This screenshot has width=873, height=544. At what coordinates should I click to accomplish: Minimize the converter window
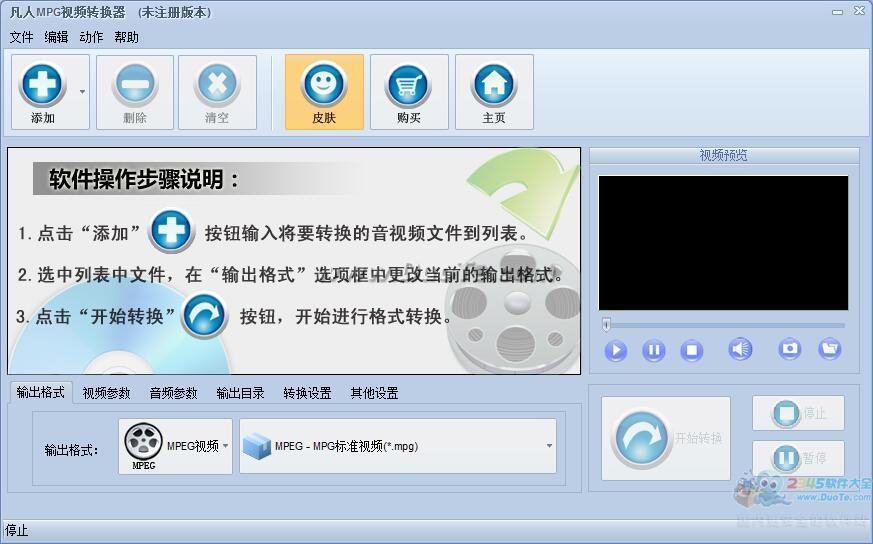point(837,12)
